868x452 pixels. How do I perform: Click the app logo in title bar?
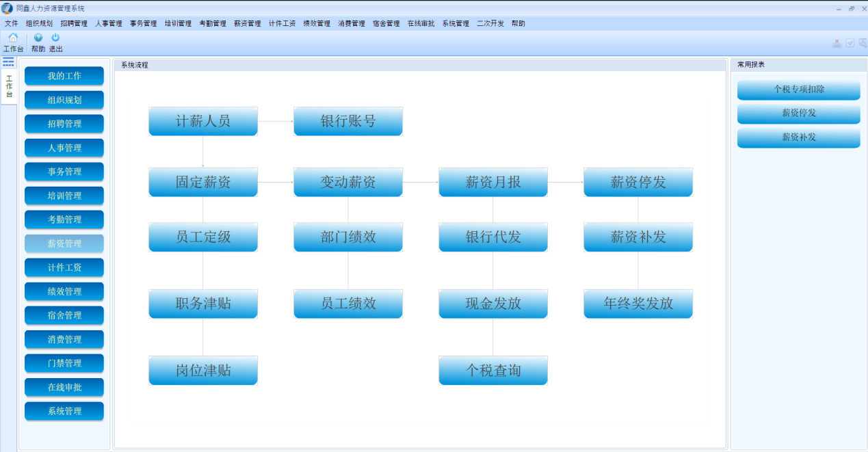7,8
